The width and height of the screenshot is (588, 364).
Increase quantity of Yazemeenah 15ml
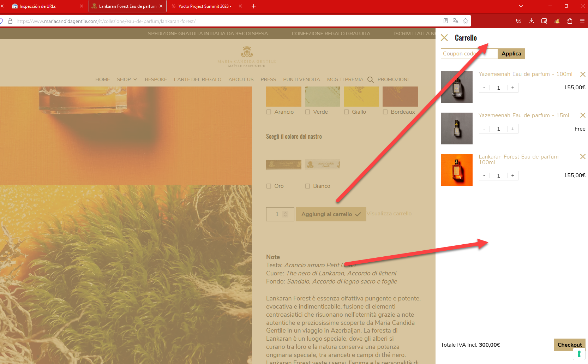point(513,129)
